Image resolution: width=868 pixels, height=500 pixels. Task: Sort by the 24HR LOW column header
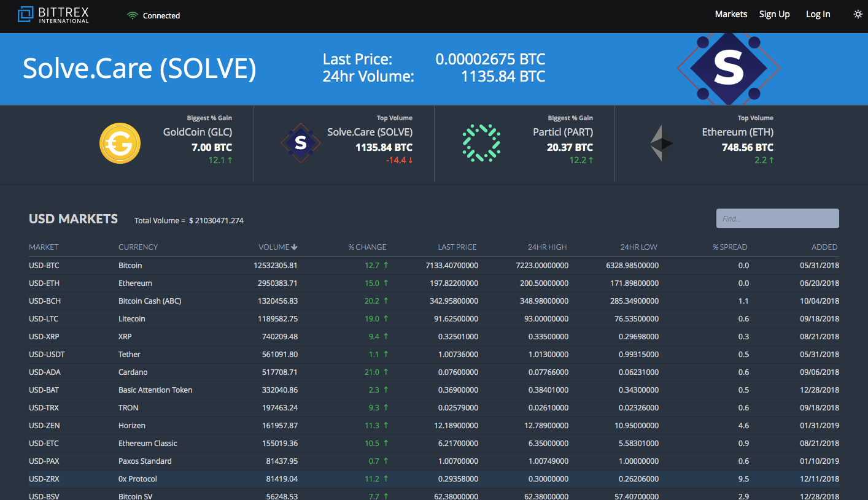(638, 247)
